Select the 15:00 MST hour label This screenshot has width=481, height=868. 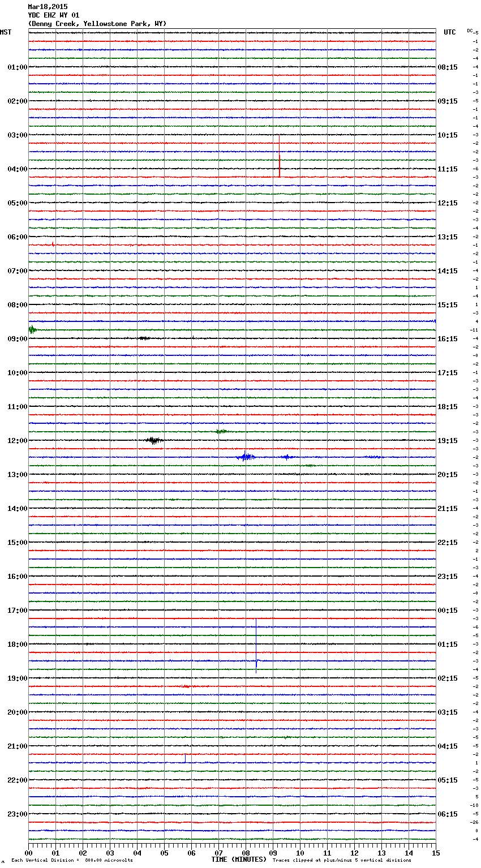(x=18, y=543)
